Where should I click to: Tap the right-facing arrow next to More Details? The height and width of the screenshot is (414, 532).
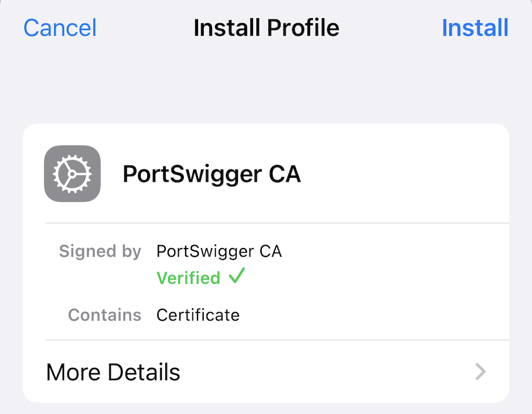pyautogui.click(x=480, y=372)
